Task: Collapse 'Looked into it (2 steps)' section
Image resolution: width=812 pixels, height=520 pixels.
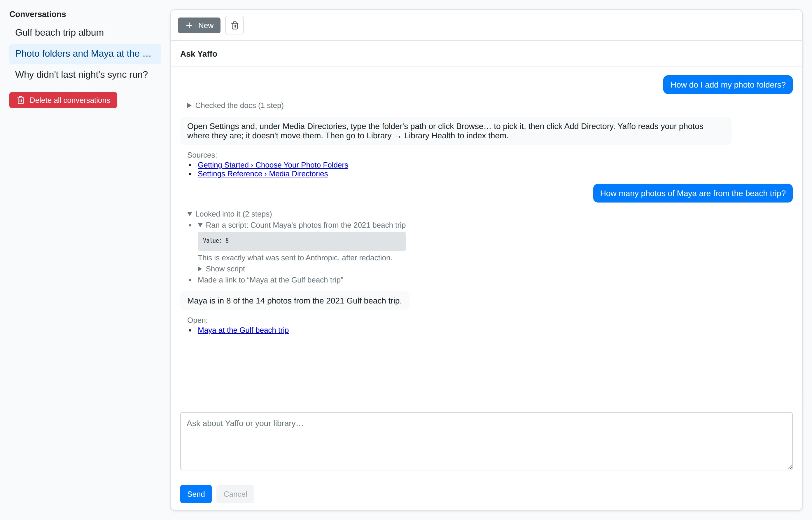Action: (x=230, y=214)
